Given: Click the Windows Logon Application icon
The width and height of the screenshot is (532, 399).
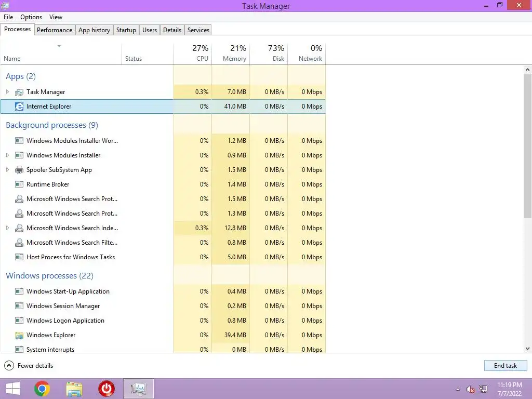Looking at the screenshot, I should tap(19, 320).
